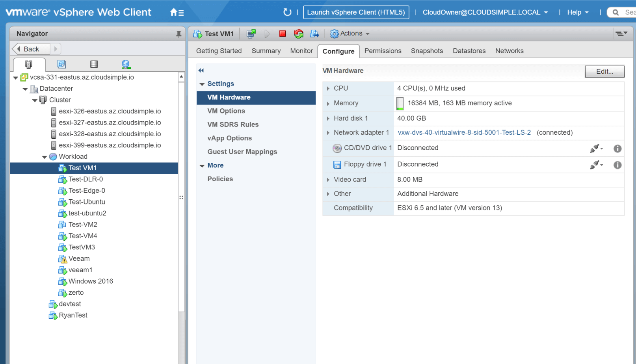
Task: Select the Networking view navigator icon
Action: point(126,64)
